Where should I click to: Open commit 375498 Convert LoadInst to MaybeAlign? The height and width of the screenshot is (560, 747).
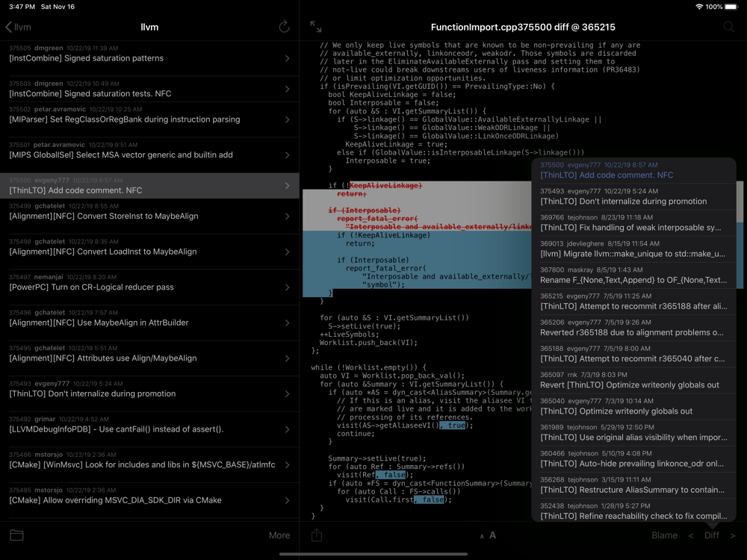(x=149, y=252)
